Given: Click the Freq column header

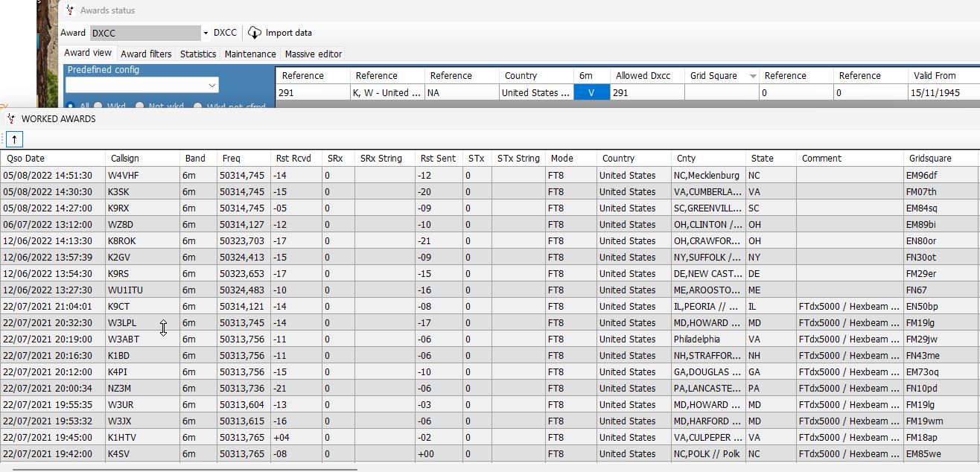Looking at the screenshot, I should (244, 158).
